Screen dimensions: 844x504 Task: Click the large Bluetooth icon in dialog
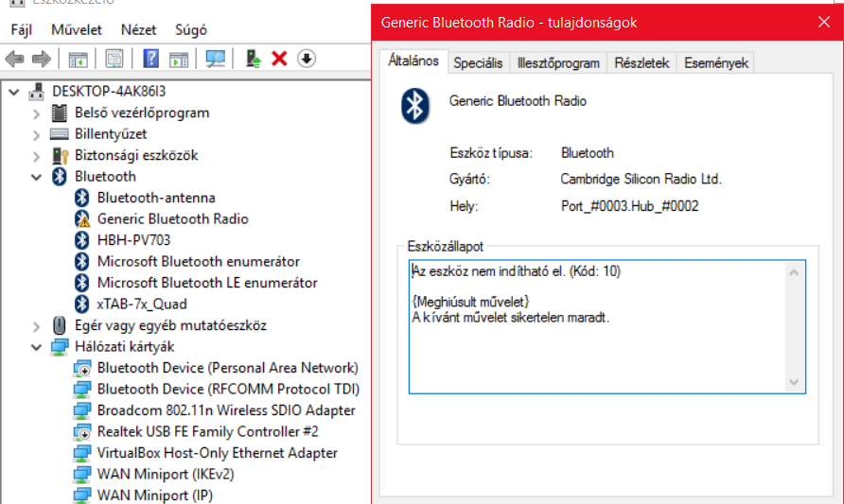click(x=415, y=106)
